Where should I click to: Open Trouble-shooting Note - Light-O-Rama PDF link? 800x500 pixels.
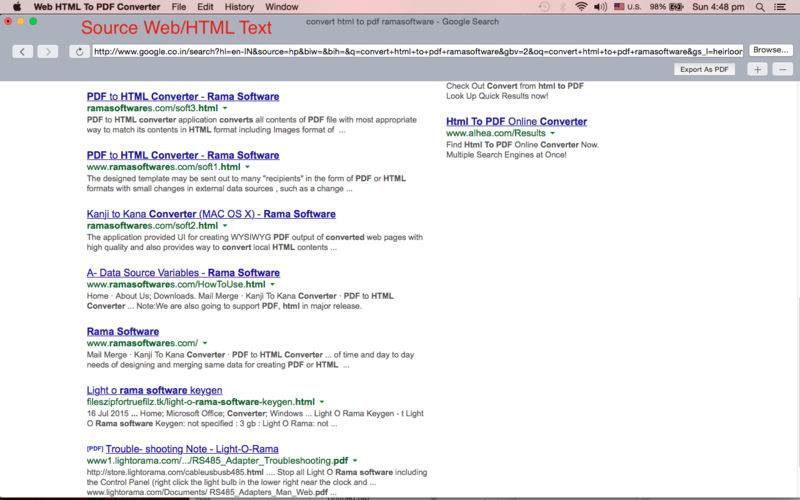[x=192, y=449]
